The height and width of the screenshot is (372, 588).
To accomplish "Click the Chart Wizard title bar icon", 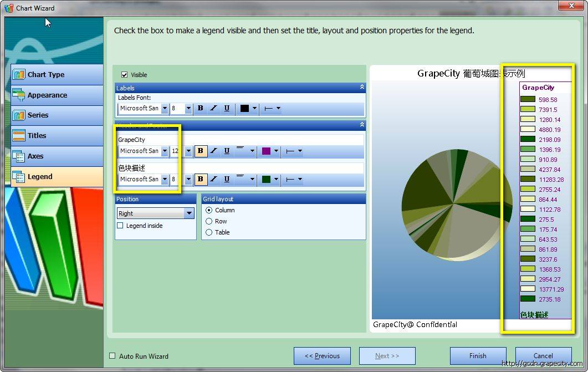I will 8,8.
